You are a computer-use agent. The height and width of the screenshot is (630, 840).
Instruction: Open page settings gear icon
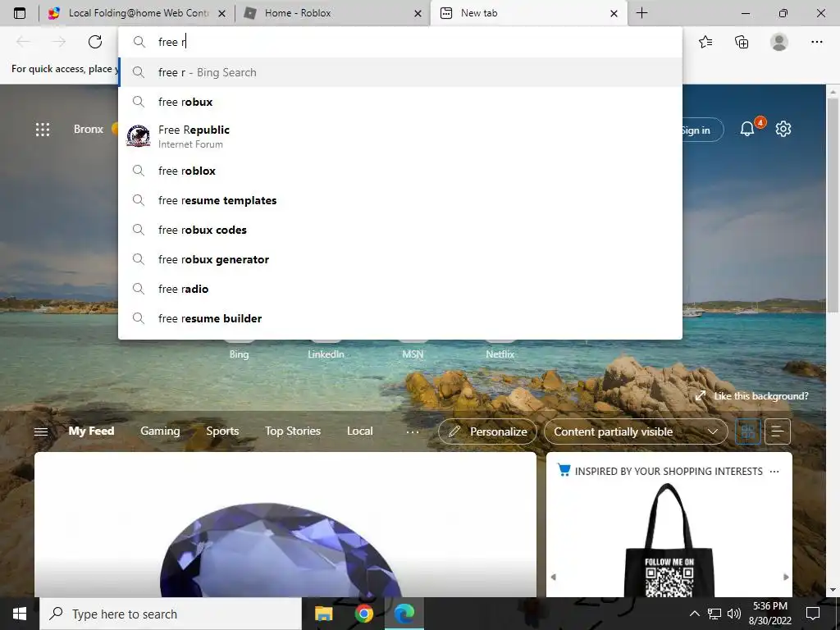pyautogui.click(x=783, y=129)
